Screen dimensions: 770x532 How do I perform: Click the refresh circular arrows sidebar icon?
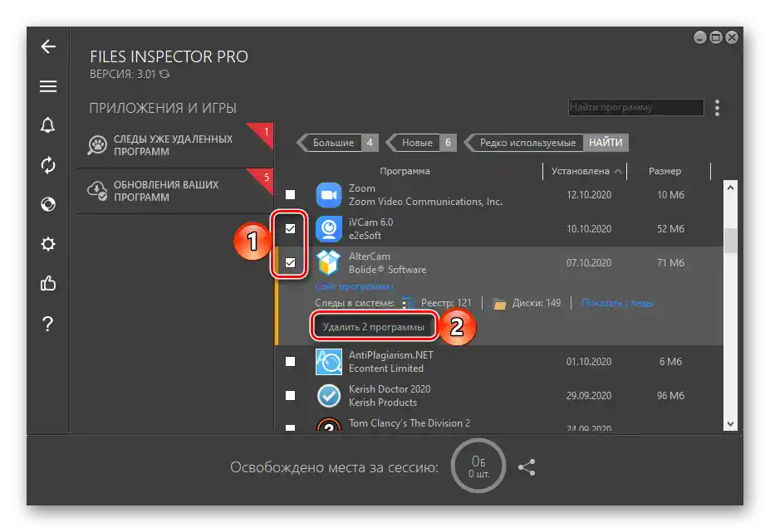48,165
